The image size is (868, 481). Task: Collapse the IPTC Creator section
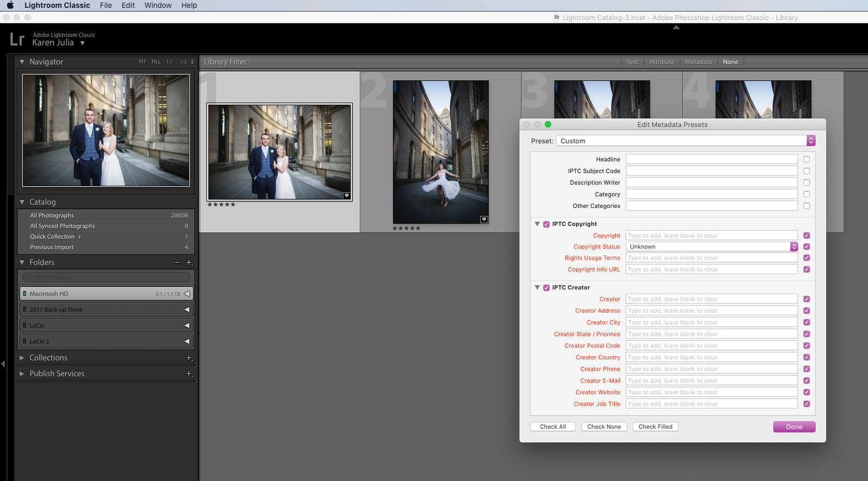(x=537, y=288)
